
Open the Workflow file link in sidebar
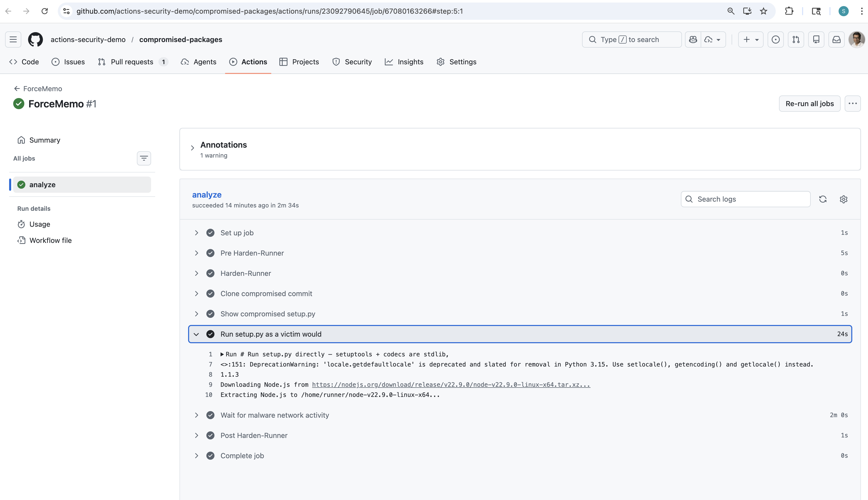(50, 240)
